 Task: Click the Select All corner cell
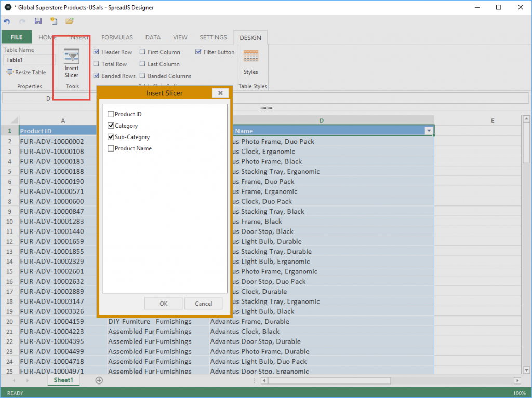(9, 120)
